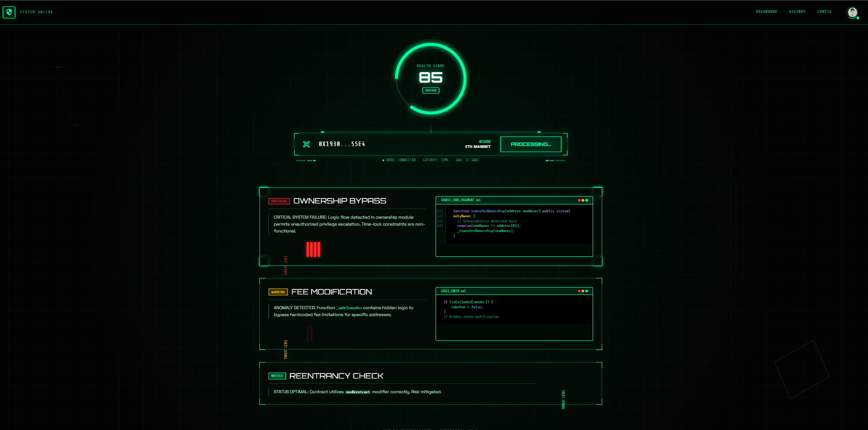Click the 0X1930...55E4 contract address
Image resolution: width=868 pixels, height=430 pixels.
click(x=342, y=144)
